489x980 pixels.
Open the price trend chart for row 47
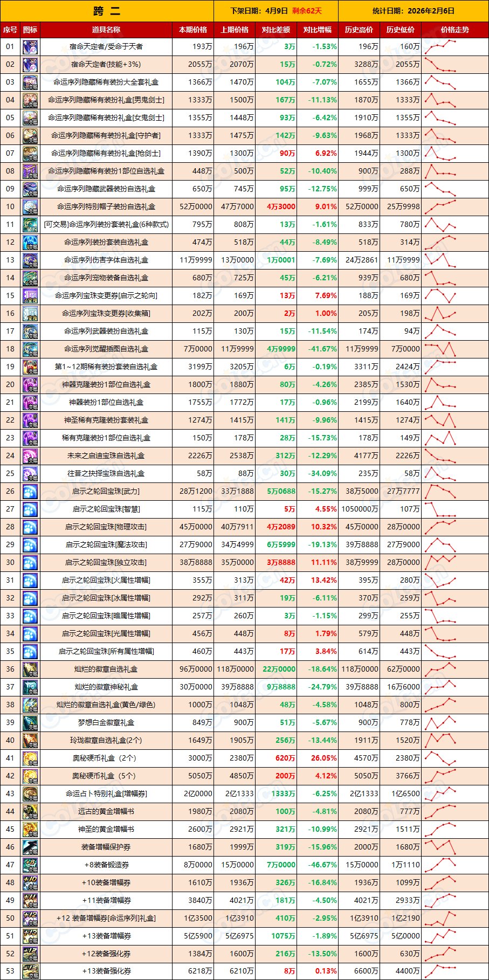point(440,865)
